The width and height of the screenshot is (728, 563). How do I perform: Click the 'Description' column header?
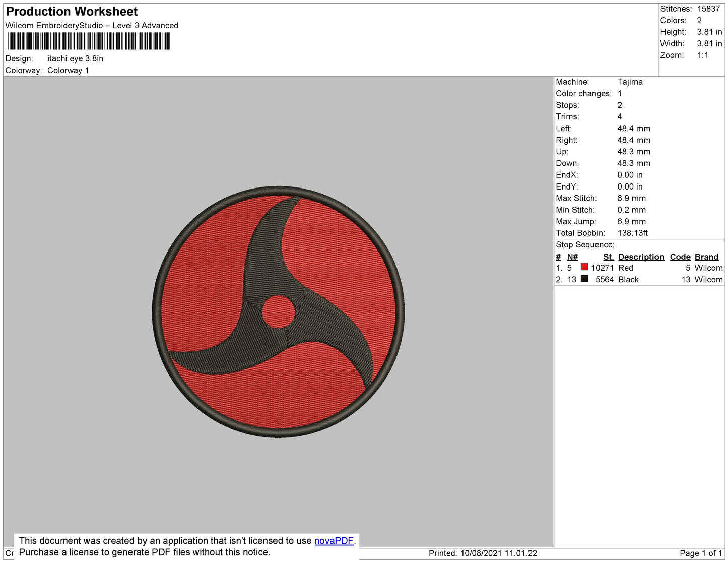(641, 257)
